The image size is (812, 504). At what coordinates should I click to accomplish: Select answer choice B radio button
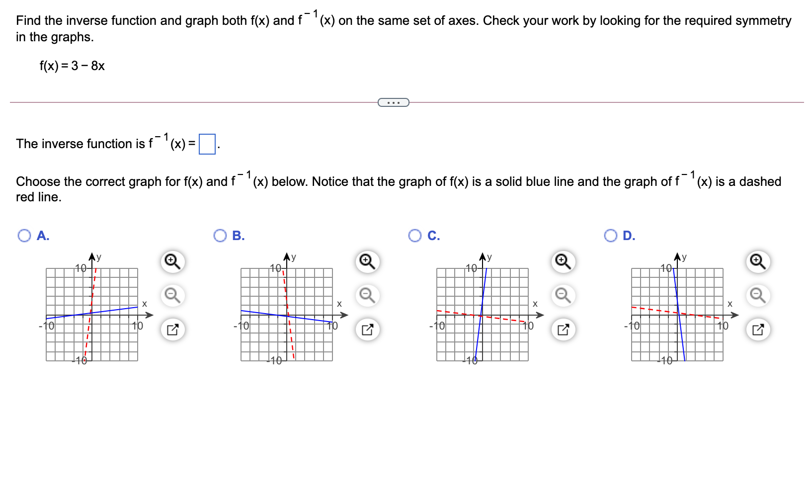pyautogui.click(x=219, y=235)
